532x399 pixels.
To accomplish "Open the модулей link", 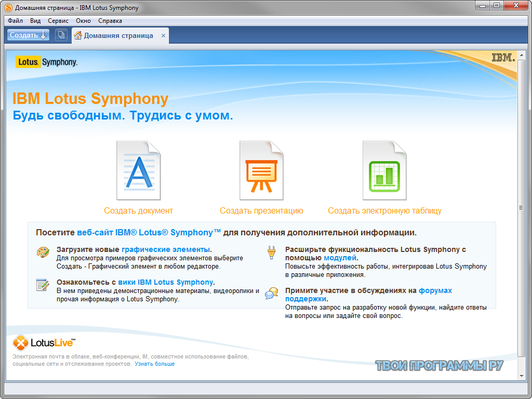I will click(340, 258).
